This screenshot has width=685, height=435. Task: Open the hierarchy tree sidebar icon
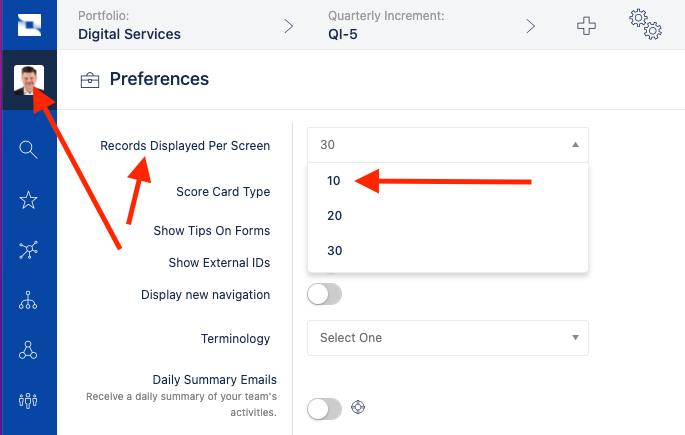coord(28,300)
